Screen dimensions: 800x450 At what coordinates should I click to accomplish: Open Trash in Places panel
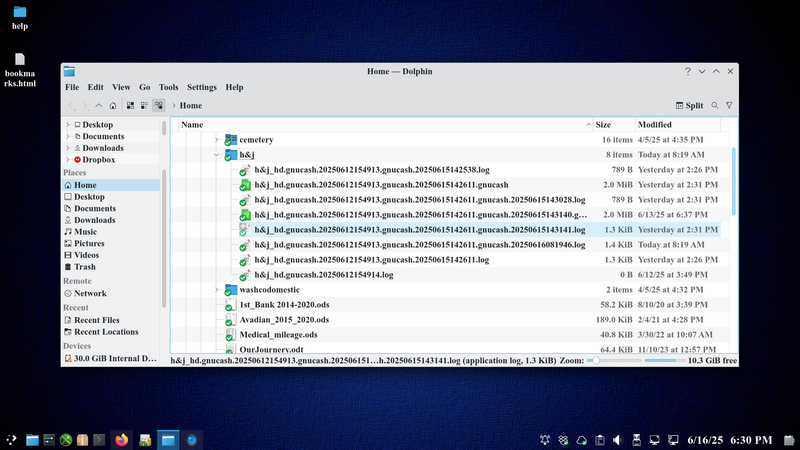point(85,267)
